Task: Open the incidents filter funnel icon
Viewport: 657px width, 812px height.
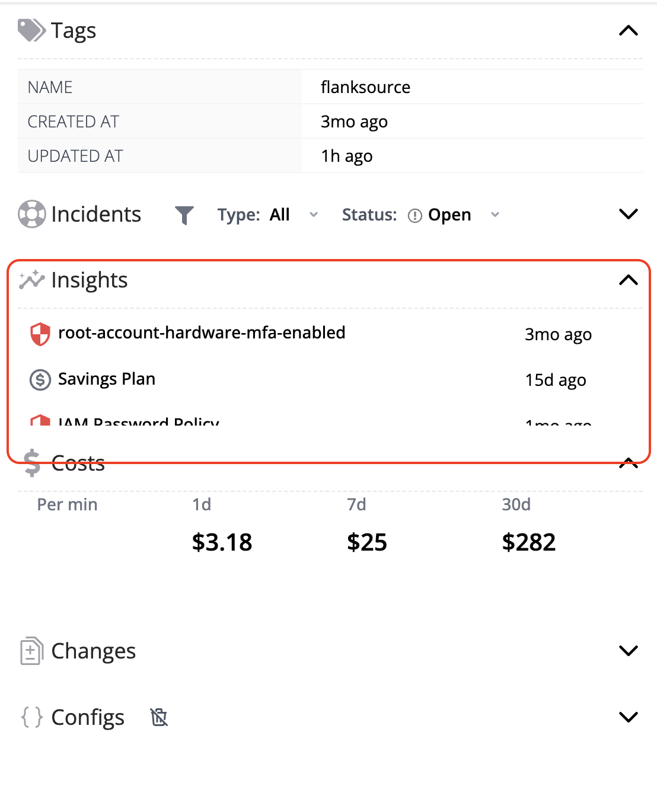Action: coord(184,215)
